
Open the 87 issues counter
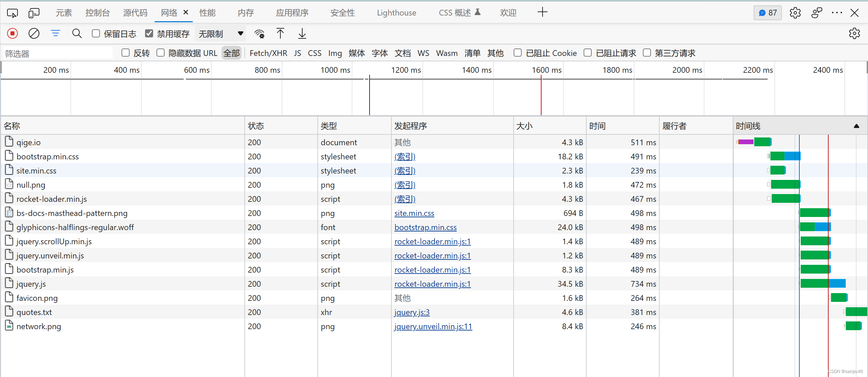coord(768,13)
